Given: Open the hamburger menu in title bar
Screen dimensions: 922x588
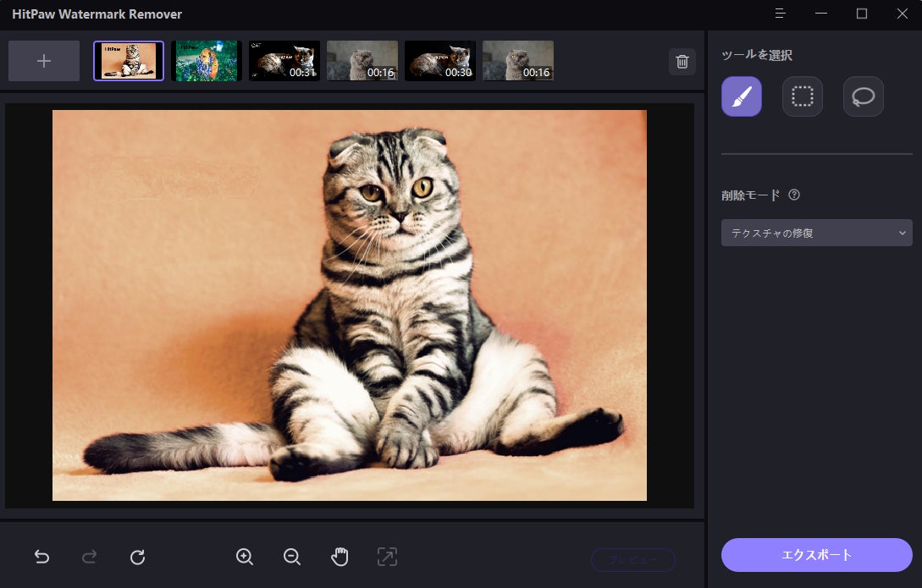Looking at the screenshot, I should point(781,14).
